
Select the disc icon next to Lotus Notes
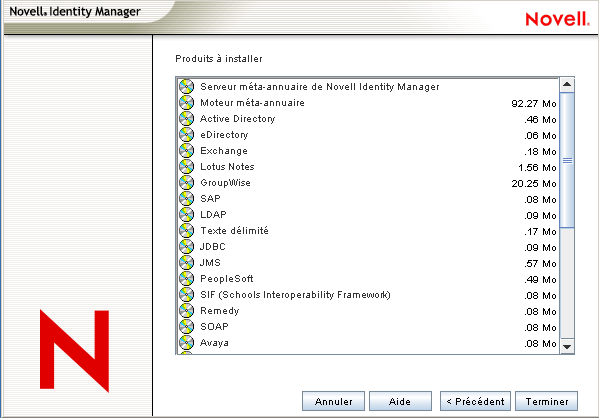pos(186,167)
